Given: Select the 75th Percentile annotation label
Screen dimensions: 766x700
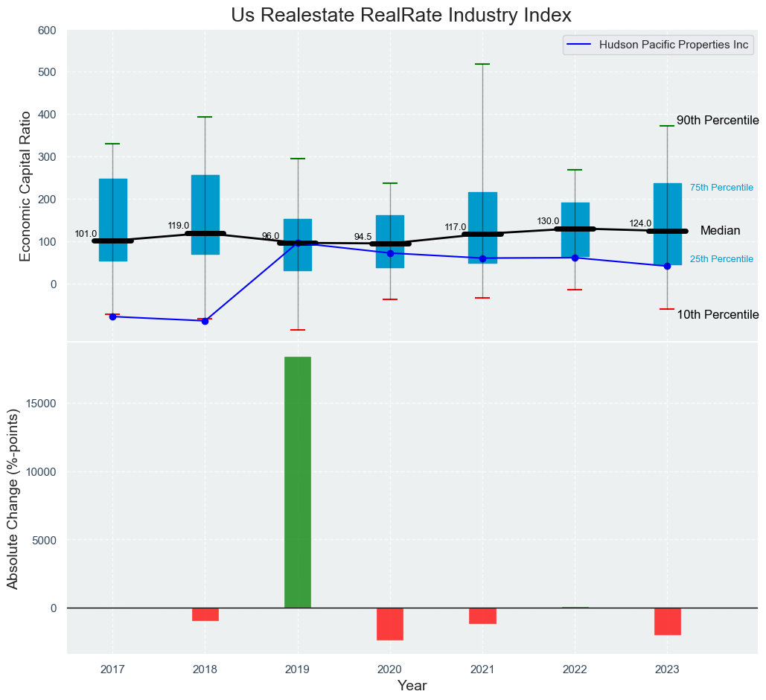Looking at the screenshot, I should coord(721,188).
